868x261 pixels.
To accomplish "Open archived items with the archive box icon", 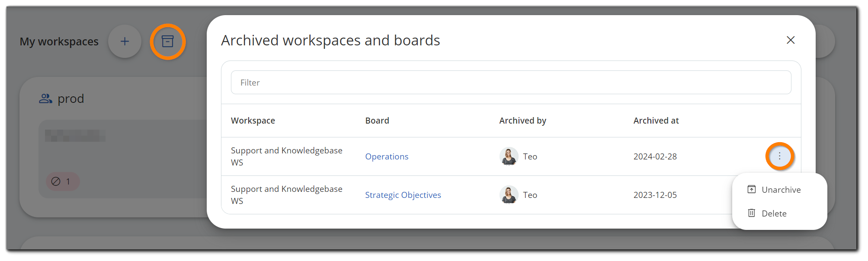I will tap(168, 41).
